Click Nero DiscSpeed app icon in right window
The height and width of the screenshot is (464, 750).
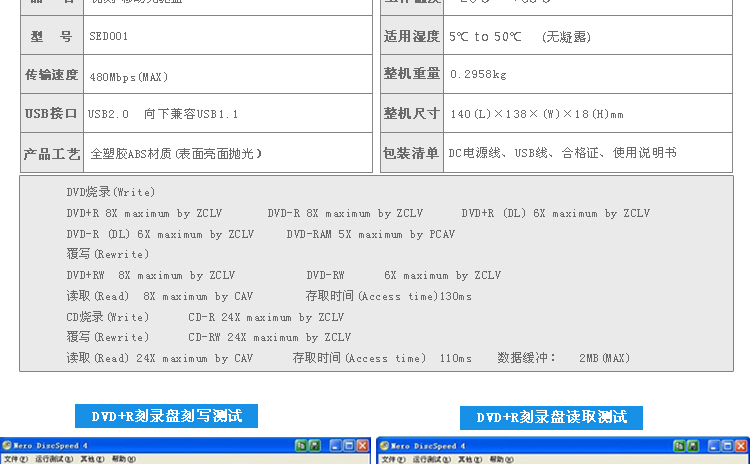click(383, 446)
